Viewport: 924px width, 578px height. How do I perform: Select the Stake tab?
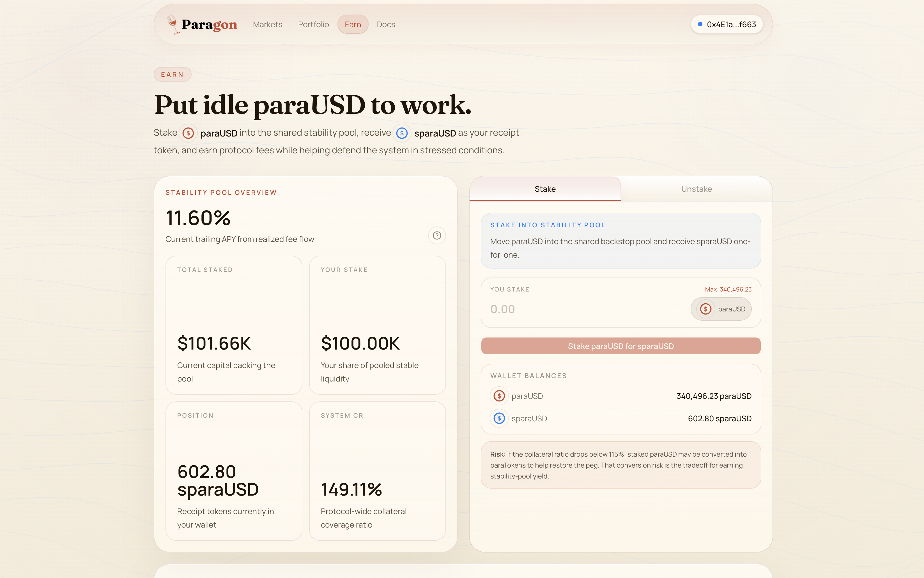click(544, 189)
